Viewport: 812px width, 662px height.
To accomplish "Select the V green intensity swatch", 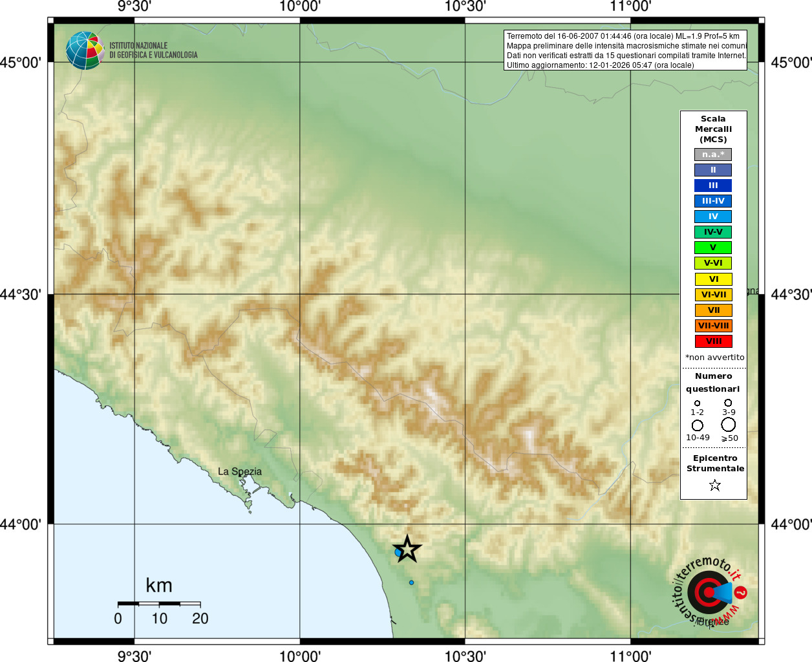I will coord(713,248).
